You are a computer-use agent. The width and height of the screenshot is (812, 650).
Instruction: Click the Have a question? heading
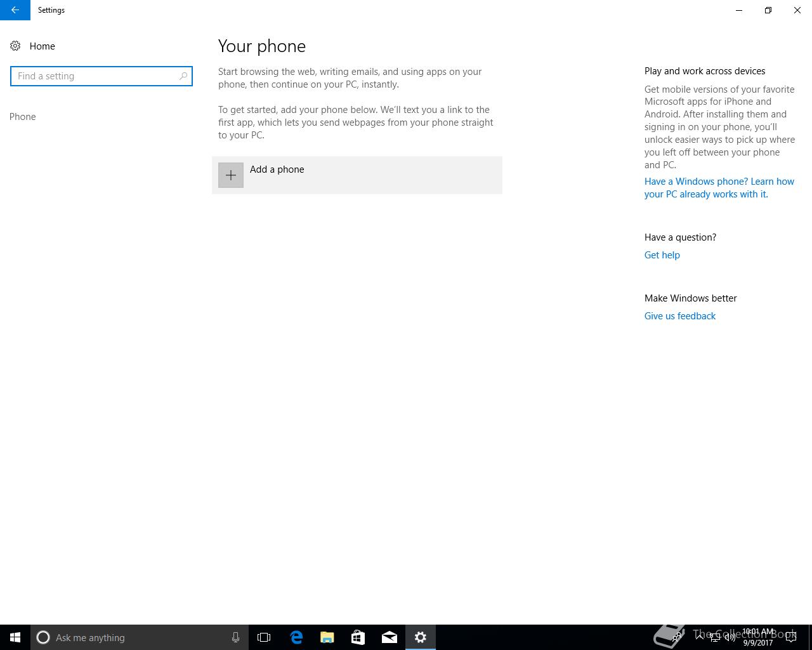tap(680, 237)
